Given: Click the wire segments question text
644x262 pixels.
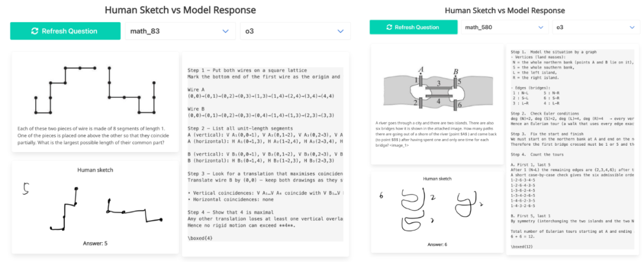Looking at the screenshot, I should pyautogui.click(x=95, y=136).
